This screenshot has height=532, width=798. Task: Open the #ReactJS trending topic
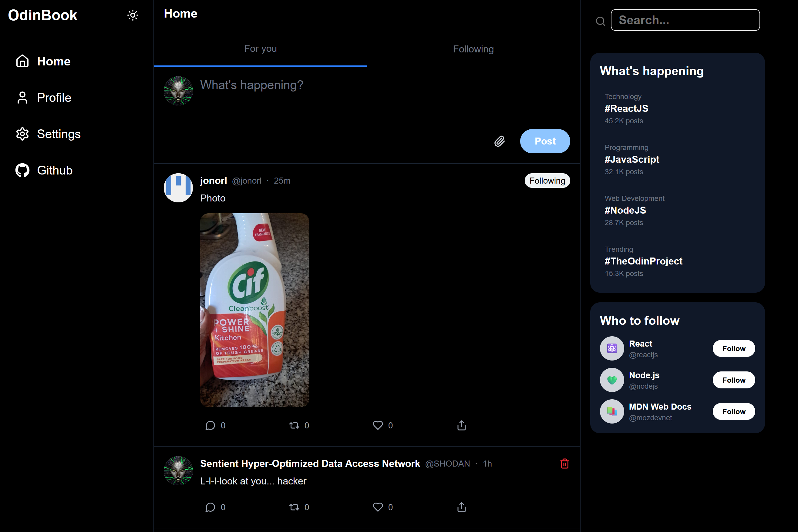click(x=626, y=108)
